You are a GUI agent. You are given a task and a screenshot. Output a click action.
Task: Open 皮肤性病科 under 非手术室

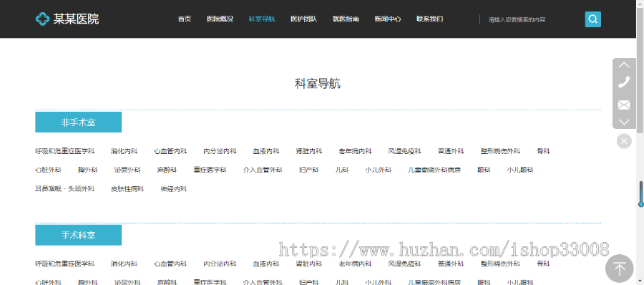(x=127, y=189)
